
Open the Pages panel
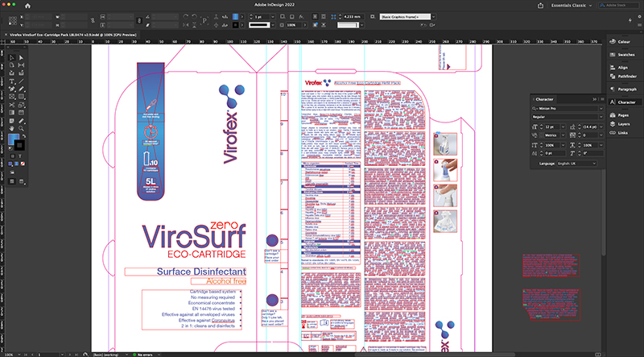click(x=619, y=115)
